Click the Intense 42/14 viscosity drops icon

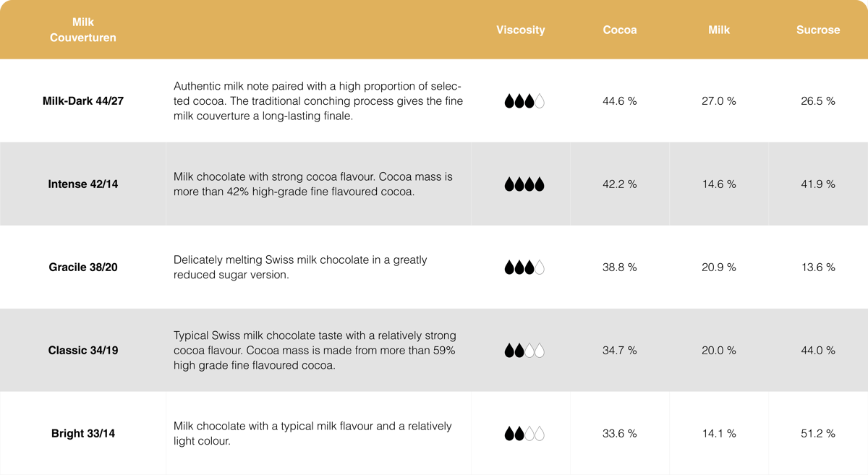click(x=524, y=184)
